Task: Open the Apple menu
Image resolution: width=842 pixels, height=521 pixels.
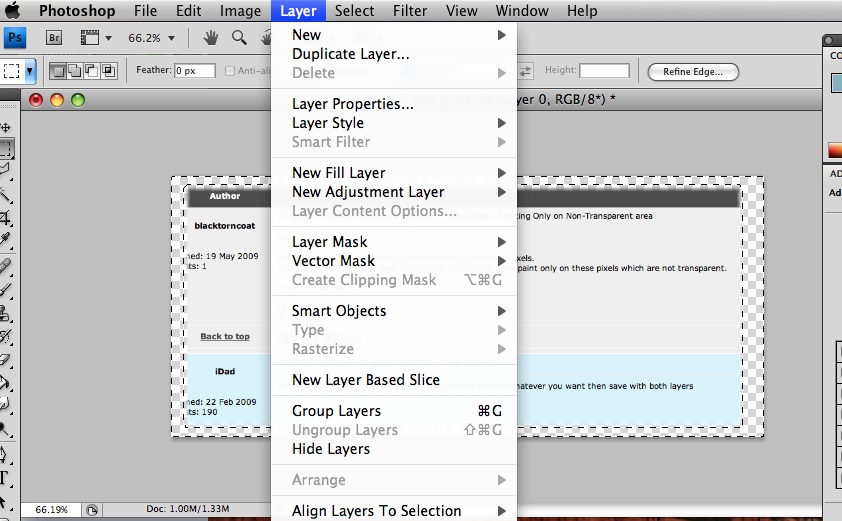Action: pos(14,12)
